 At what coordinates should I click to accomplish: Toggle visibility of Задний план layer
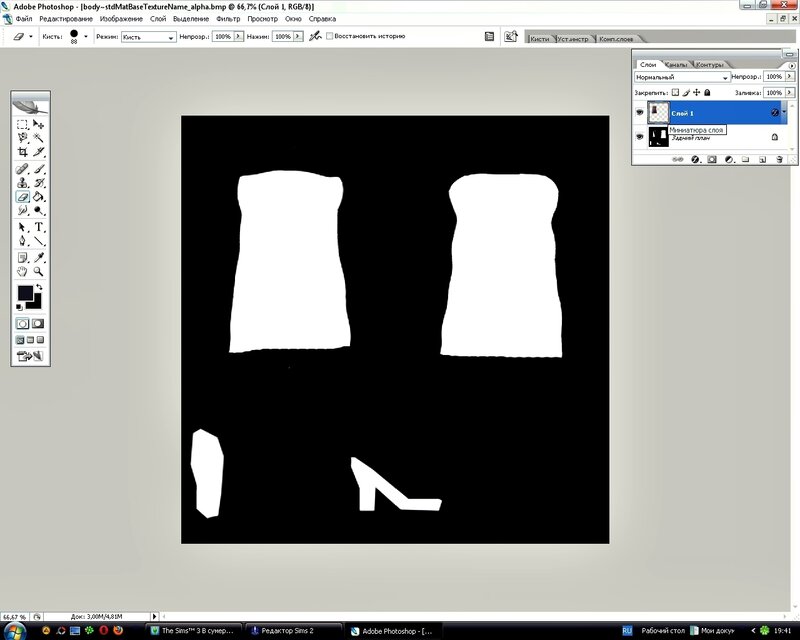point(640,135)
